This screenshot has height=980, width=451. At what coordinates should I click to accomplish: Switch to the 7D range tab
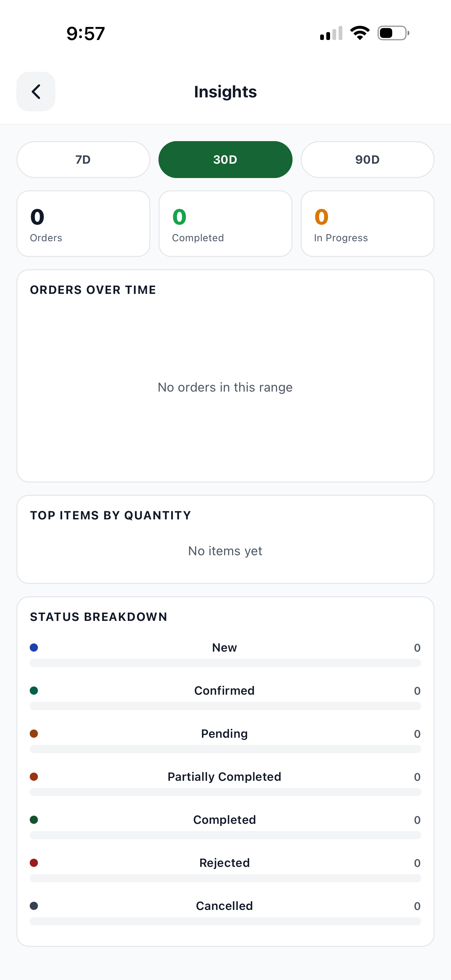[83, 159]
